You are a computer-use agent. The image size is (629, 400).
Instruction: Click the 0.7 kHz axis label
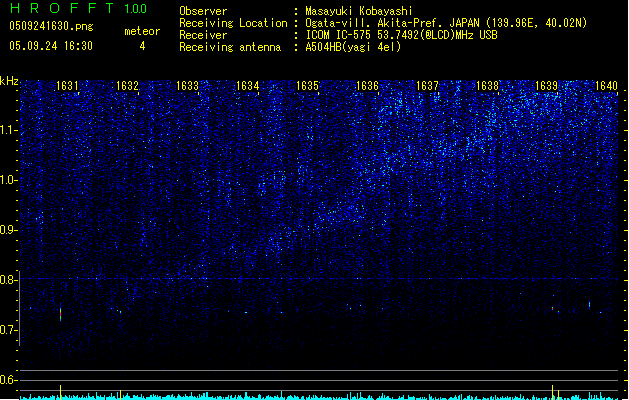[x=9, y=330]
